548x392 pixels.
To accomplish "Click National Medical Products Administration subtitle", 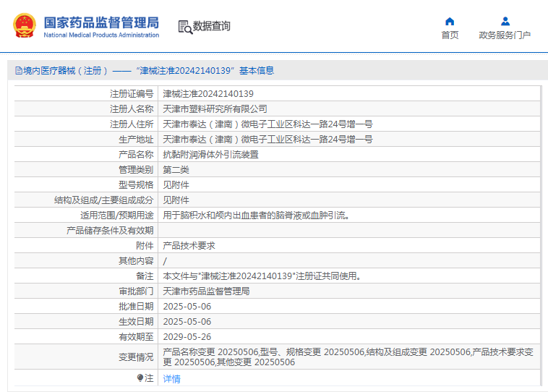I will tap(101, 35).
